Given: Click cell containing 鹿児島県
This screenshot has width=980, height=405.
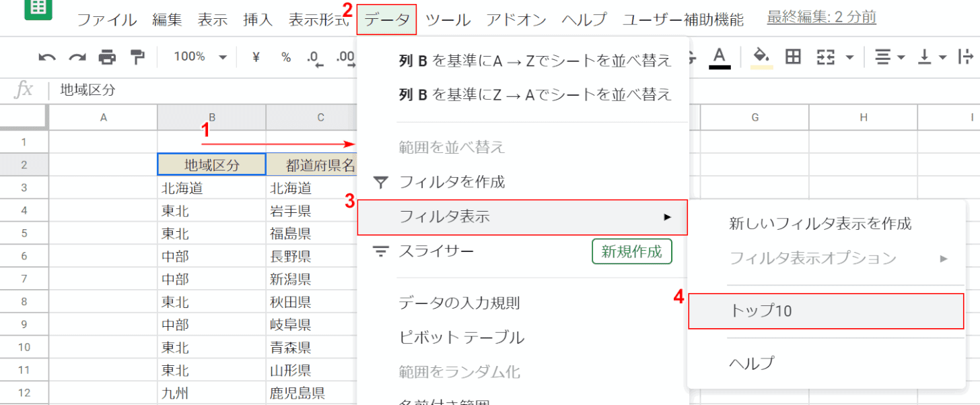Looking at the screenshot, I should 312,393.
